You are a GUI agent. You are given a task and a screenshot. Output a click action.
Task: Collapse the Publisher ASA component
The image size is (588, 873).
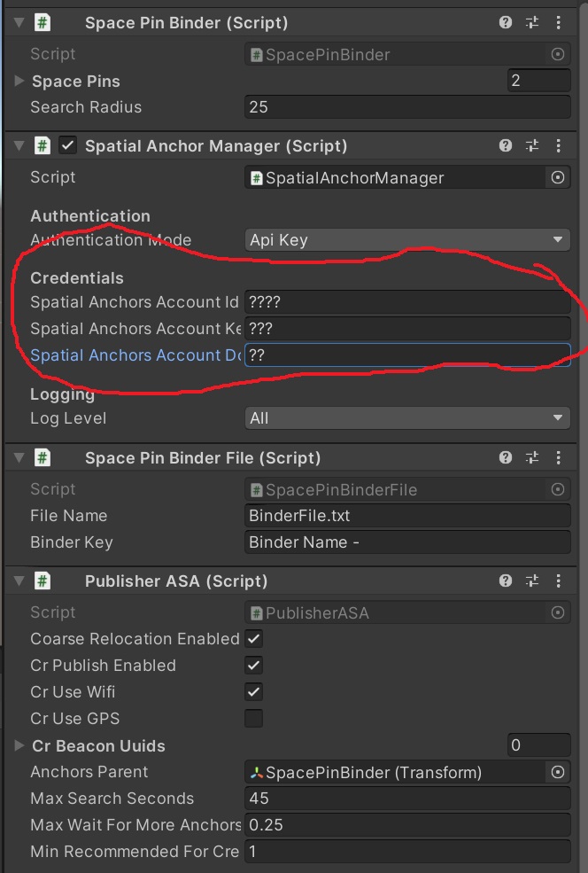click(19, 581)
